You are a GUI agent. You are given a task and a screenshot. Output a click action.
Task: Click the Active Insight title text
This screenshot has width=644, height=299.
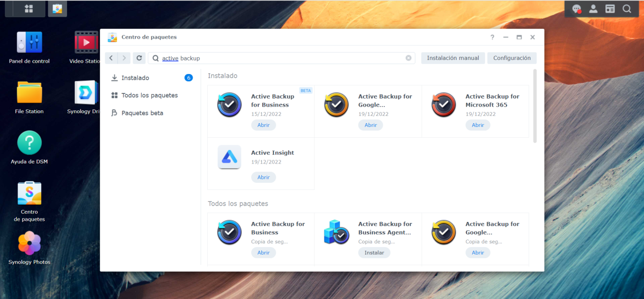[273, 153]
